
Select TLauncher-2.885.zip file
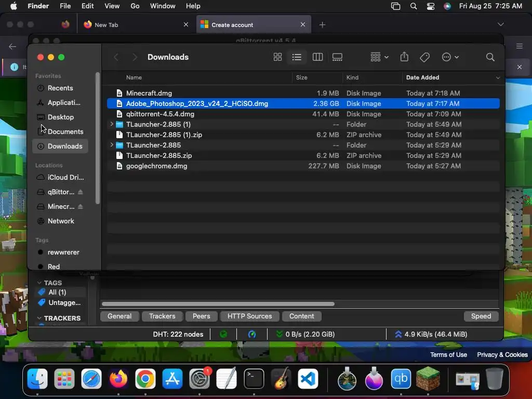(303, 155)
